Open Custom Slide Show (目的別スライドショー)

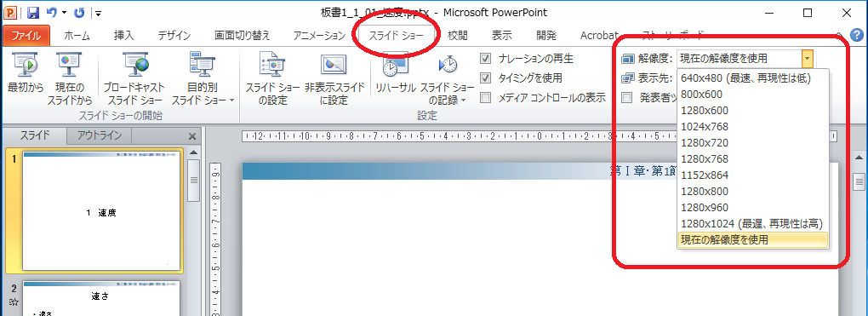click(x=203, y=78)
